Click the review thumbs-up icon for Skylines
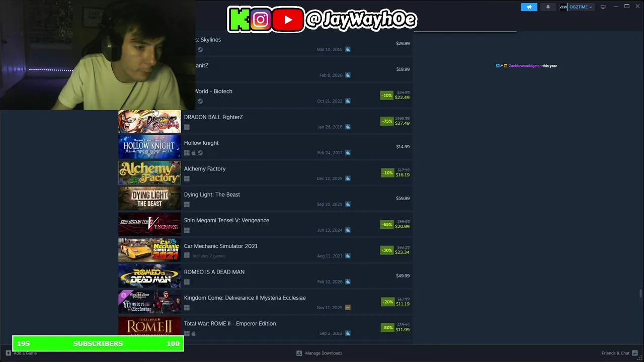This screenshot has width=644, height=362. tap(348, 49)
